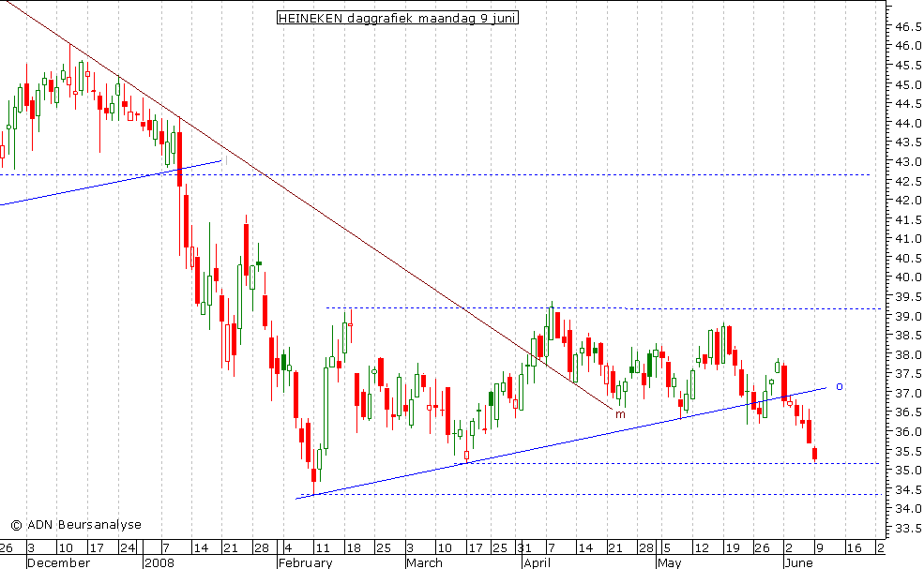
Task: Select the 16 date label in June
Action: (854, 547)
